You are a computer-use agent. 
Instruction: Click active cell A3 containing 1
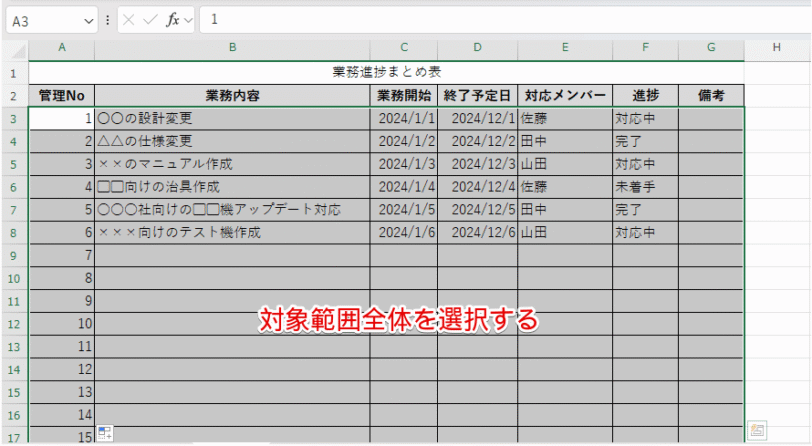click(x=62, y=119)
